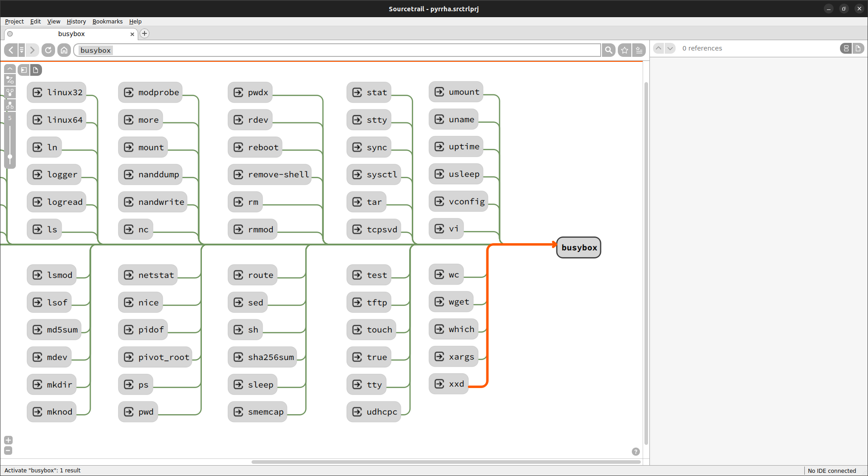The image size is (868, 476).
Task: Jump to the next reference using the down chevron
Action: coord(670,48)
